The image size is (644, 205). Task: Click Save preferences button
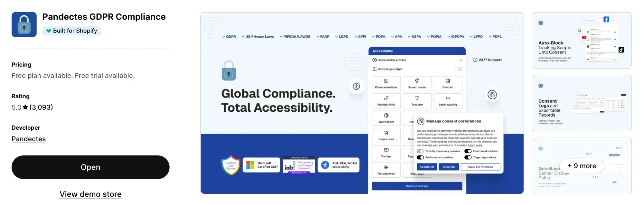(480, 167)
